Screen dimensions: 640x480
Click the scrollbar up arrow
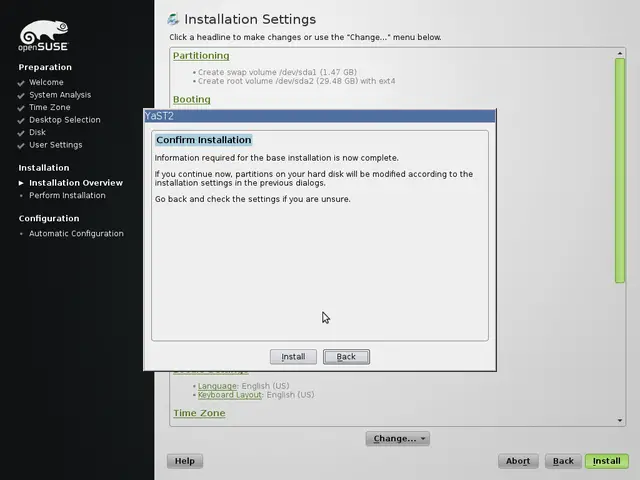(620, 53)
